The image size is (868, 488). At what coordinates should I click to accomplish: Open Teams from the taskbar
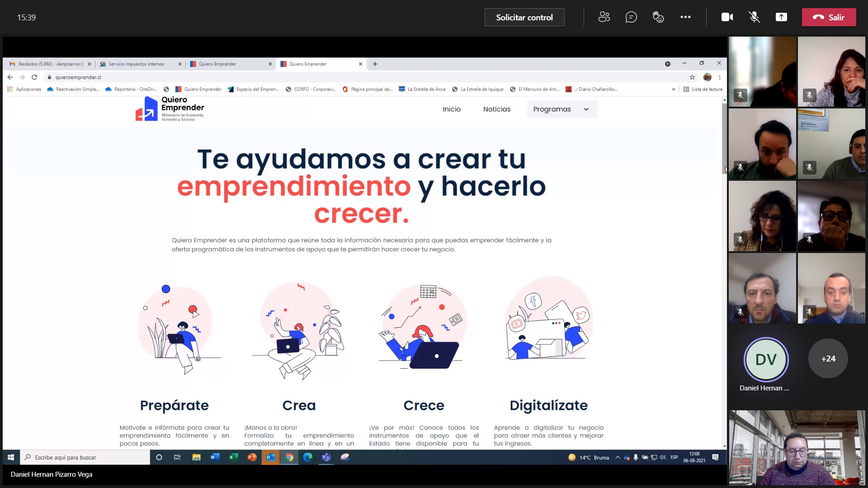click(326, 457)
